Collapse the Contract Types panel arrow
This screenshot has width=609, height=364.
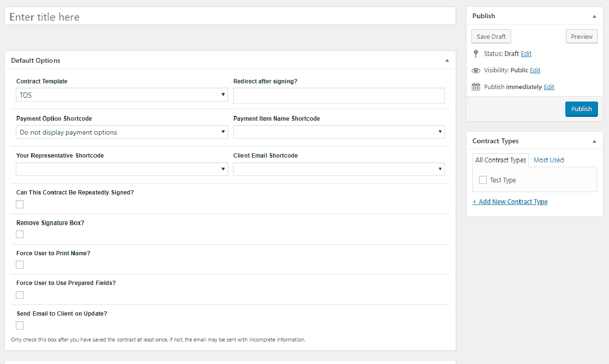(x=594, y=140)
